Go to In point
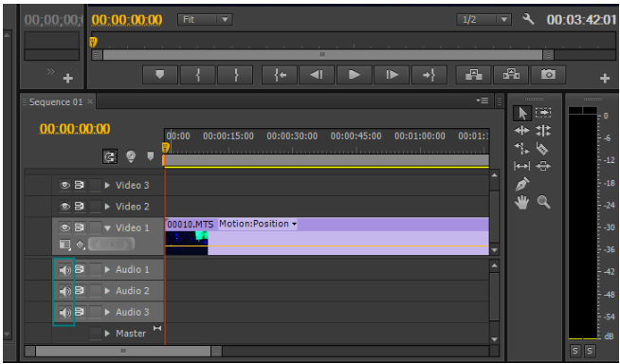Image resolution: width=620 pixels, height=364 pixels. (x=280, y=75)
